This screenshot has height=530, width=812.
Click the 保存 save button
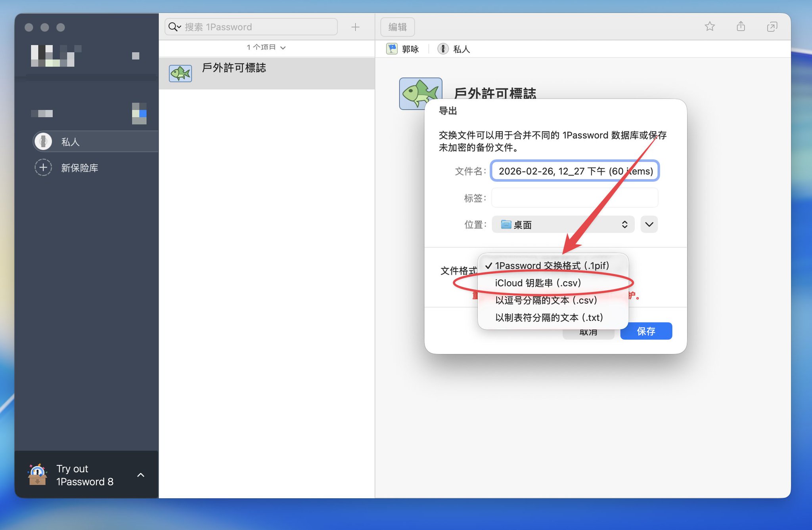coord(646,331)
